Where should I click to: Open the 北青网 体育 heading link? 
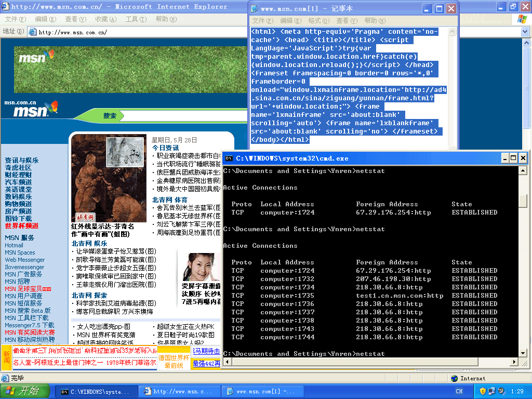pos(170,200)
